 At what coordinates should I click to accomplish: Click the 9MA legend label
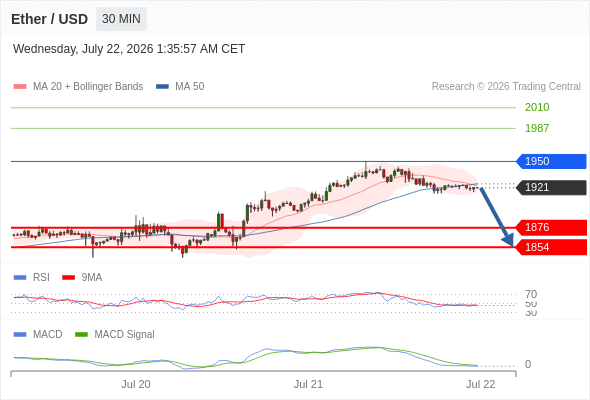pyautogui.click(x=92, y=278)
